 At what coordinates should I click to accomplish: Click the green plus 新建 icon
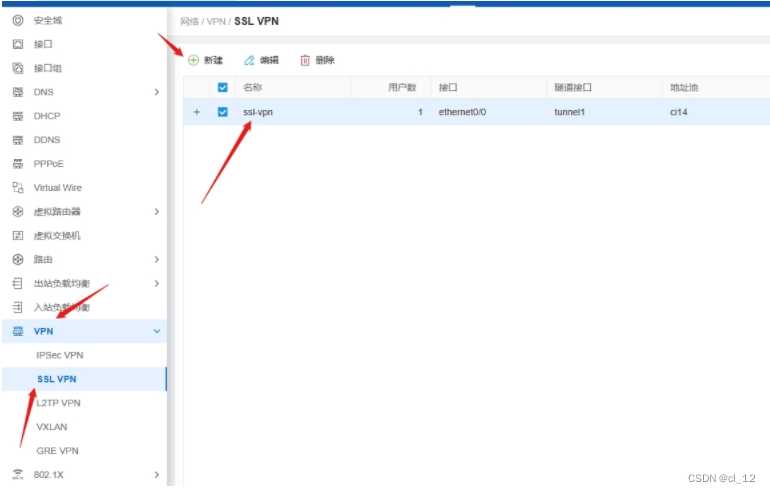193,60
